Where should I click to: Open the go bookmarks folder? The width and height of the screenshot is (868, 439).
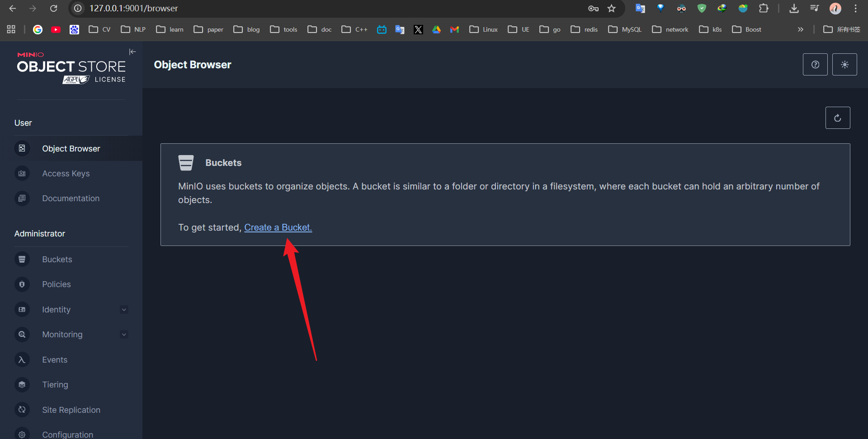(550, 29)
